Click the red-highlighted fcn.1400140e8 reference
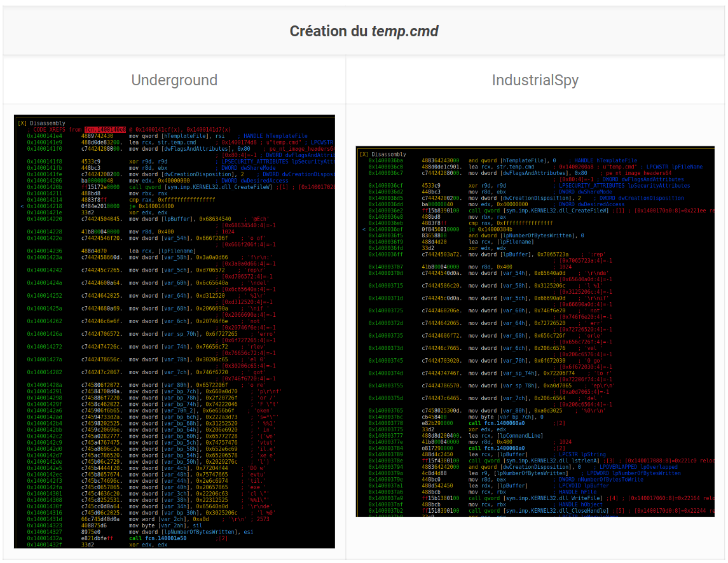This screenshot has width=728, height=563. 105,130
